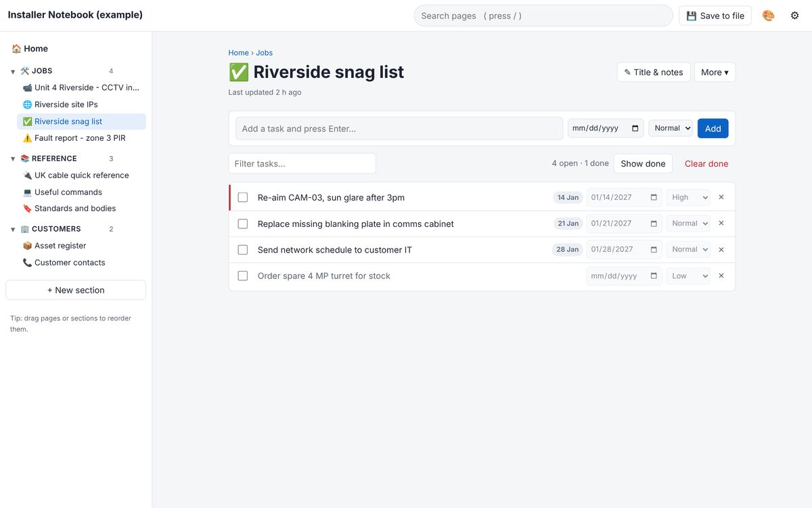Open Riverside site IPs page
This screenshot has width=812, height=508.
[81, 104]
